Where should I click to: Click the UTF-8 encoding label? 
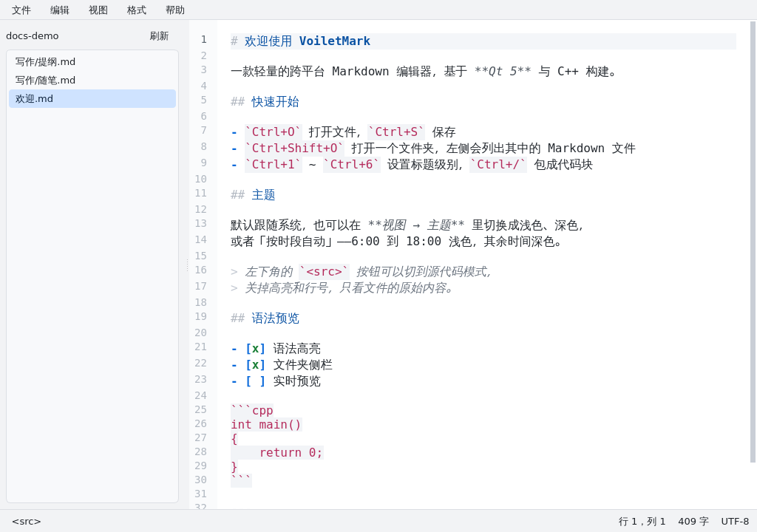[735, 522]
